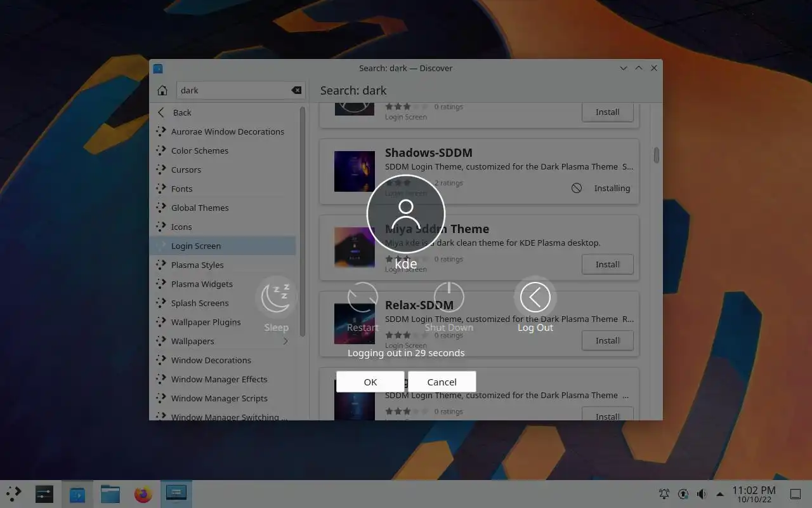The width and height of the screenshot is (812, 508).
Task: Click Install on the topmost partial entry
Action: (x=608, y=112)
